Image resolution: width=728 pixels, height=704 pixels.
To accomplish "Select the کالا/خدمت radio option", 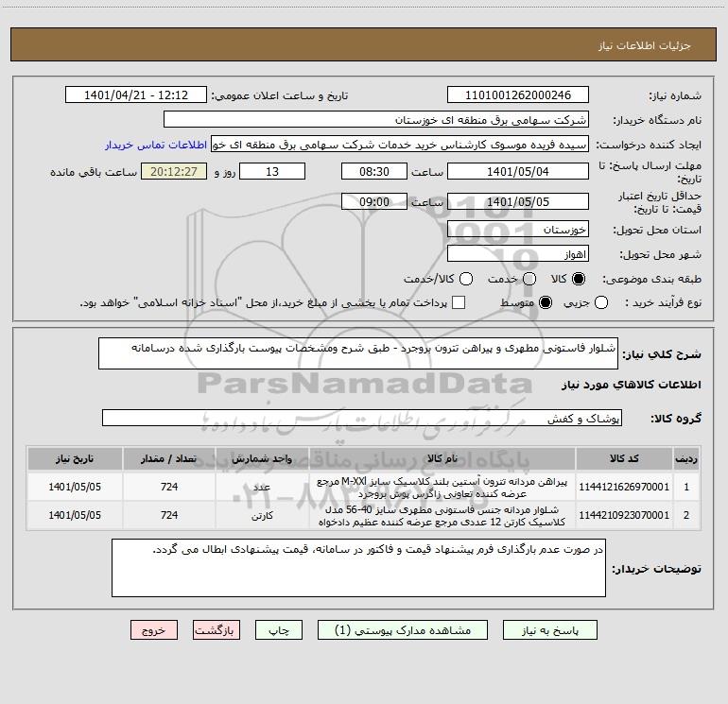I will click(x=466, y=279).
